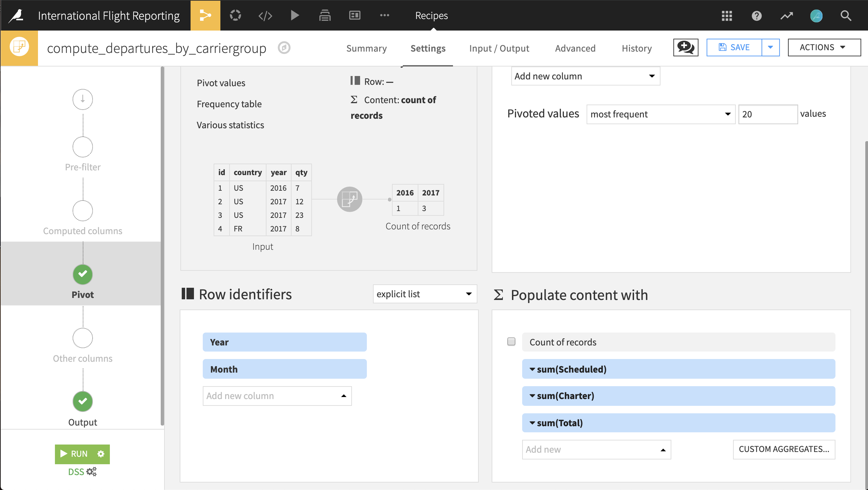This screenshot has width=868, height=490.
Task: Open the Dashboards panel icon
Action: coord(354,15)
